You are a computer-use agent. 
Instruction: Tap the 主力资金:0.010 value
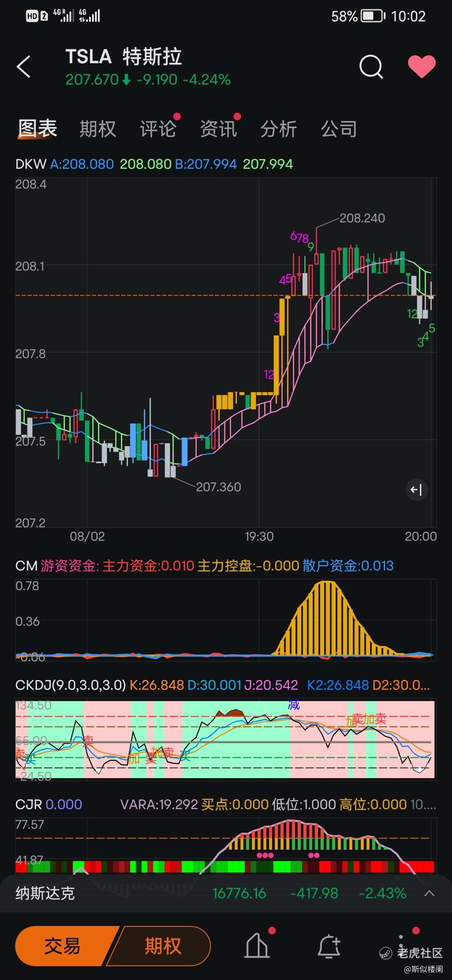point(148,566)
